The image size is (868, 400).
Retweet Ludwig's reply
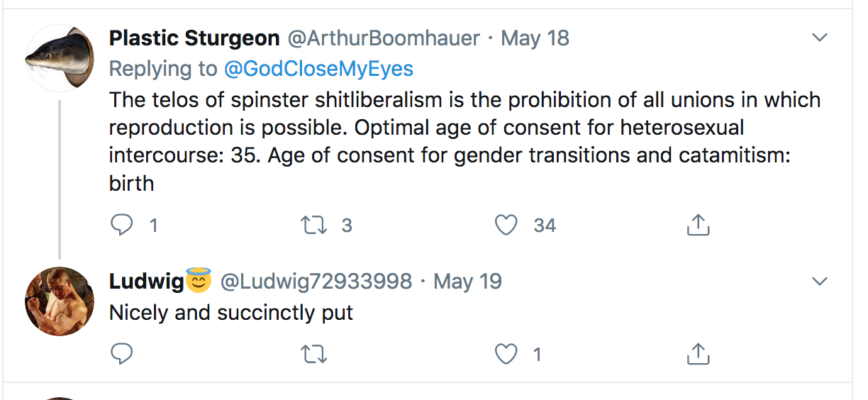pyautogui.click(x=313, y=353)
